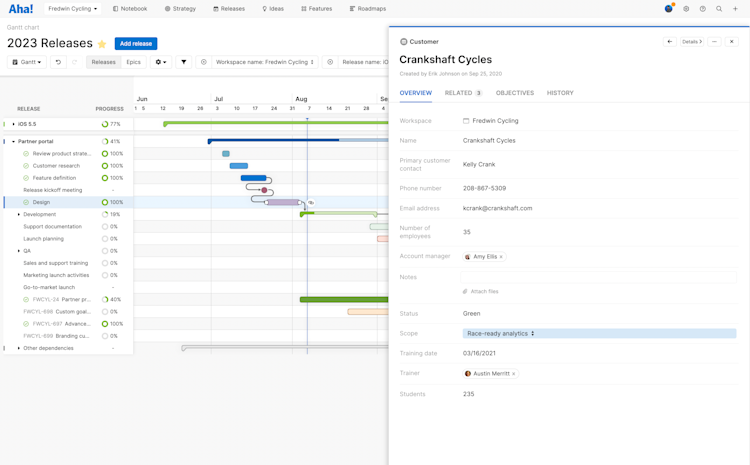
Task: Toggle the favorite star for 2023 Releases
Action: 102,44
